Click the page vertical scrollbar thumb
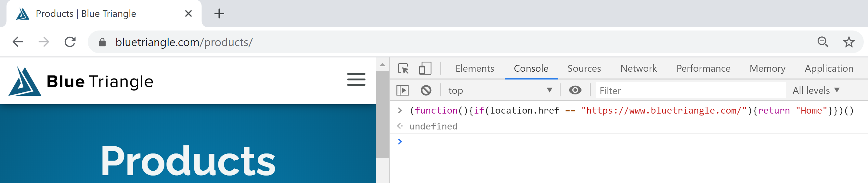Screen dimensions: 868x183 pyautogui.click(x=382, y=114)
